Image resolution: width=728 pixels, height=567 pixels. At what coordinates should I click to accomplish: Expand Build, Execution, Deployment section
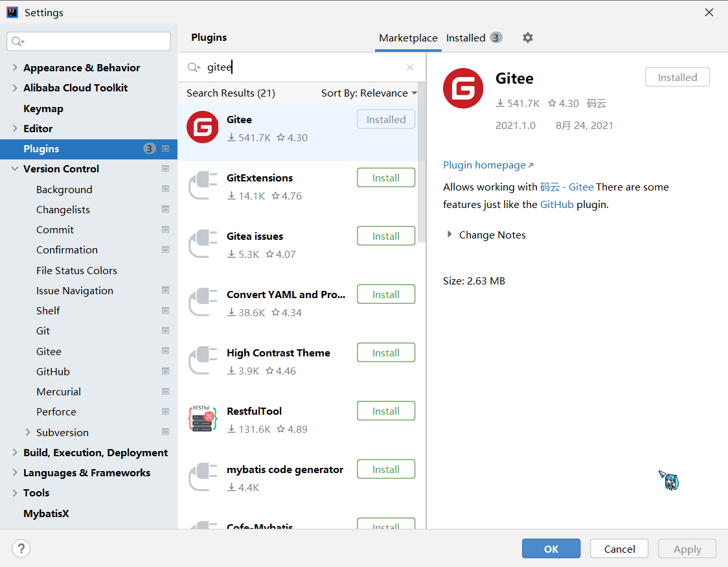pyautogui.click(x=15, y=452)
